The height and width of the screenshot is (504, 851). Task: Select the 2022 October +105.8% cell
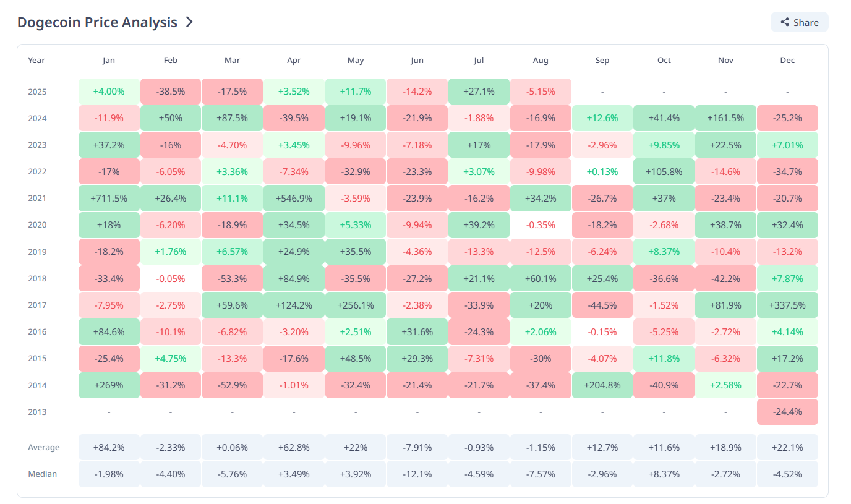pos(664,172)
